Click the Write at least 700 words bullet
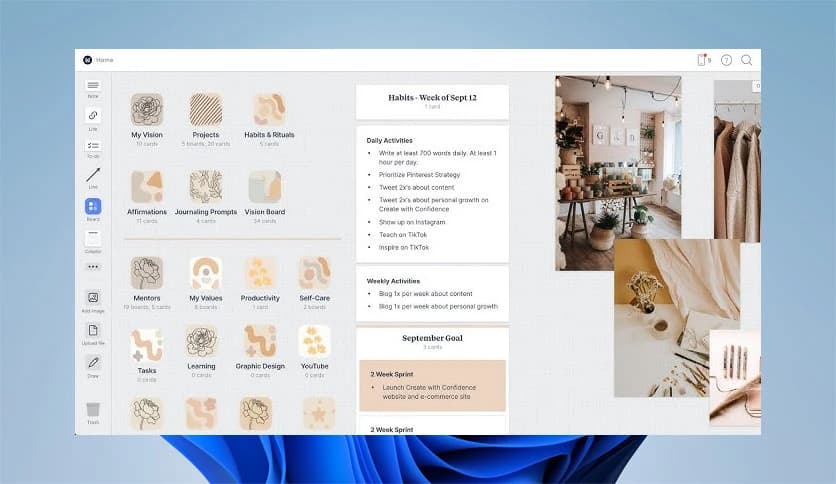Image resolution: width=836 pixels, height=484 pixels. pyautogui.click(x=437, y=157)
